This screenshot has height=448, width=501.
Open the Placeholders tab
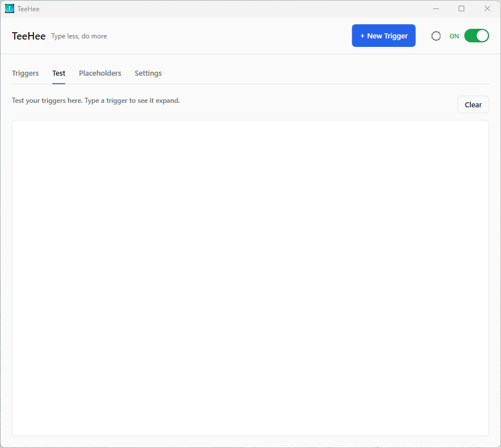pos(100,73)
